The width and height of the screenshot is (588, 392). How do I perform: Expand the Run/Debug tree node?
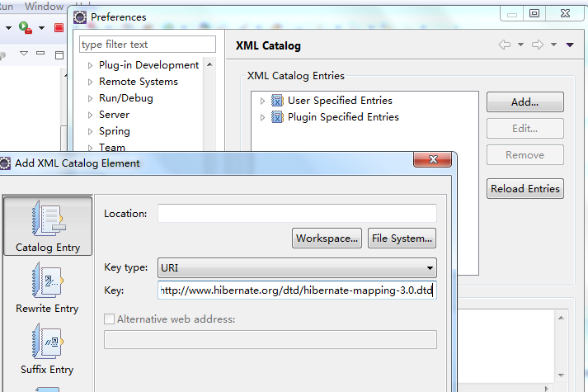[x=90, y=99]
